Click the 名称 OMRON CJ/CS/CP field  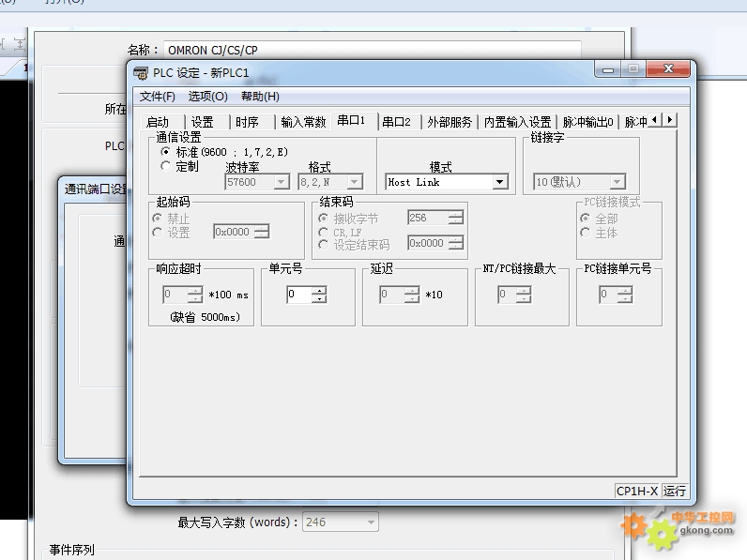(x=372, y=50)
